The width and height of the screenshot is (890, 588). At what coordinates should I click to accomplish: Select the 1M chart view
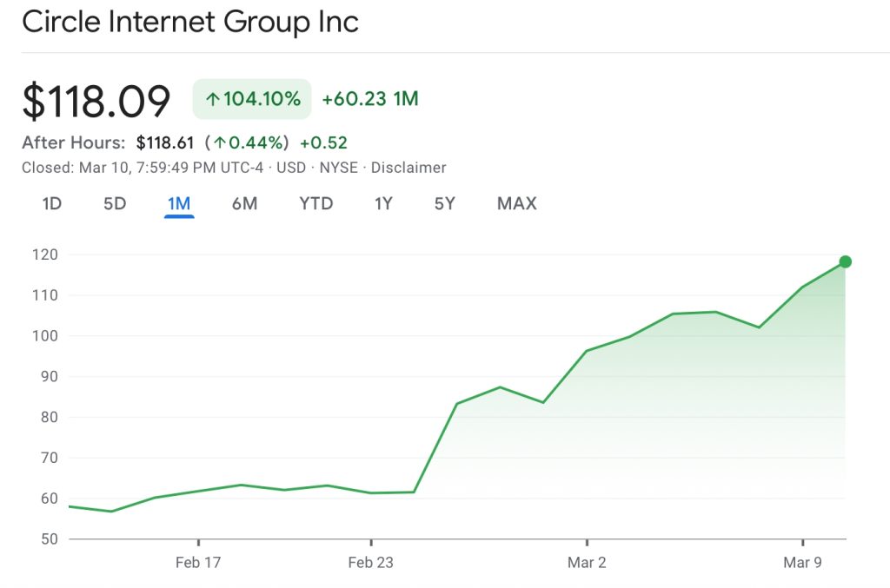[178, 203]
